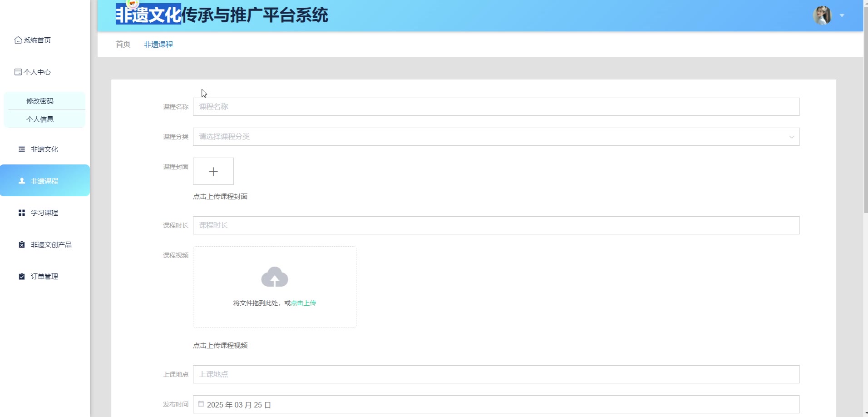Click the 课程分类 field label
Viewport: 868px width, 417px height.
[176, 137]
